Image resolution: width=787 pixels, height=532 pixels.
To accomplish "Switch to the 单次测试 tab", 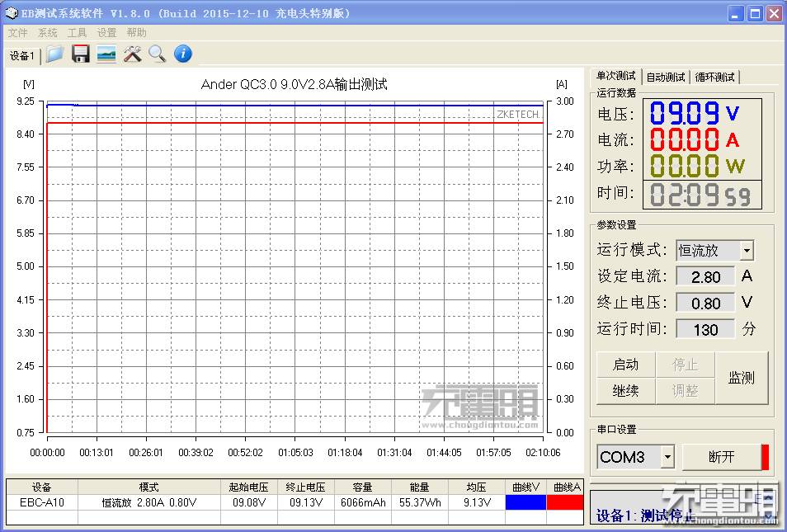I will coord(616,76).
